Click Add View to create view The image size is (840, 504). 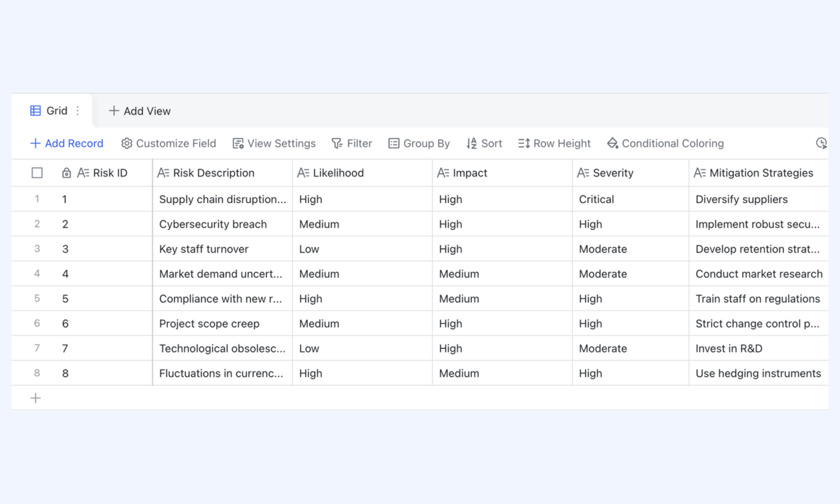pyautogui.click(x=140, y=111)
